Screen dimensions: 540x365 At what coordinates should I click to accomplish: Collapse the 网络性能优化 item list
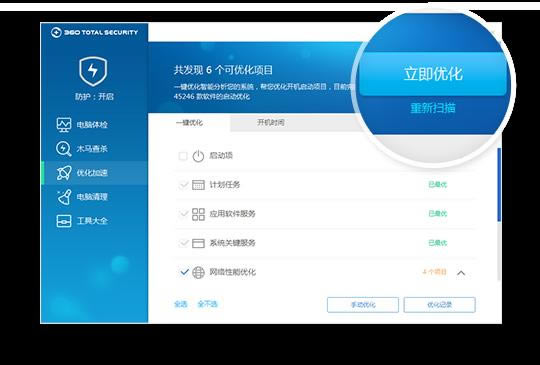(x=461, y=273)
